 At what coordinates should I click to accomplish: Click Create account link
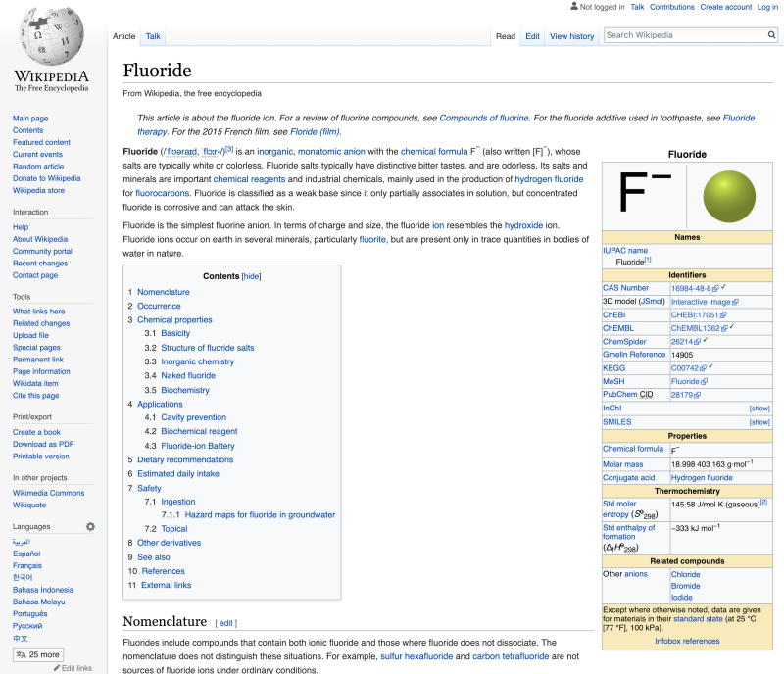(x=725, y=7)
